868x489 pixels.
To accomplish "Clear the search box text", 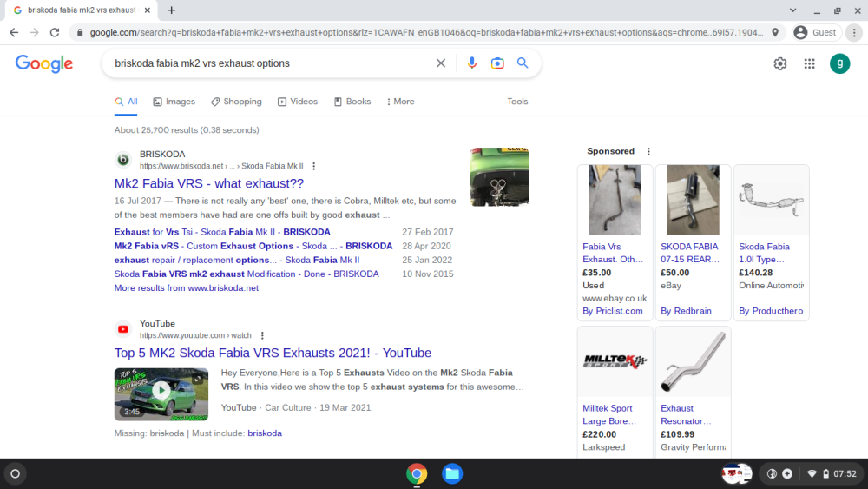I will click(441, 63).
